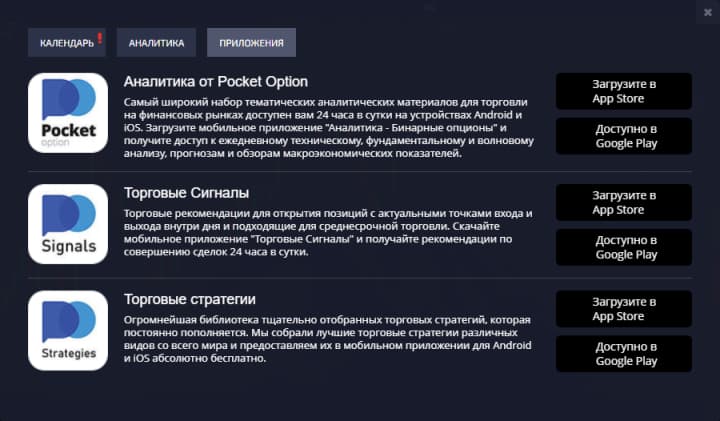Click the Аналитика от Pocket Option heading
This screenshot has width=720, height=421.
point(215,81)
